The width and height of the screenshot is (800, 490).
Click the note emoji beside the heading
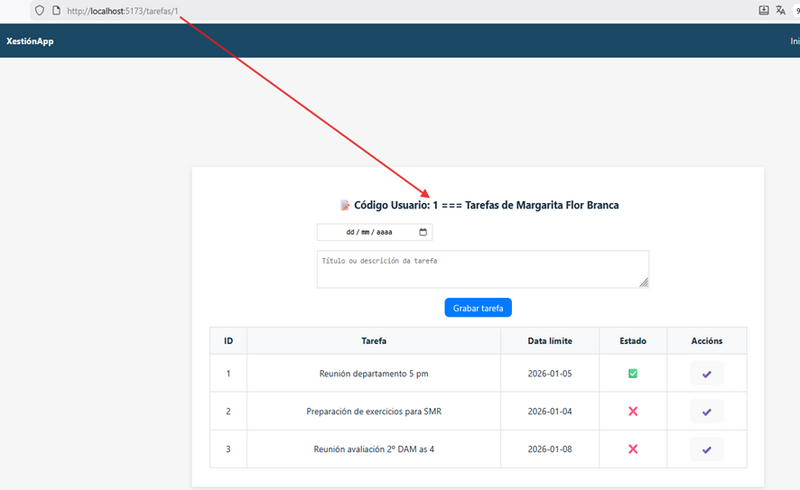pyautogui.click(x=345, y=205)
